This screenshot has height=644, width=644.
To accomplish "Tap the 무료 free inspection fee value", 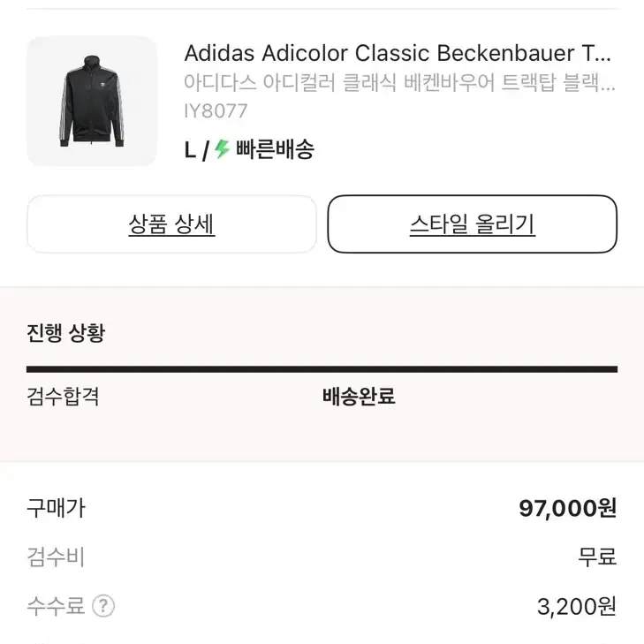I will tap(597, 557).
